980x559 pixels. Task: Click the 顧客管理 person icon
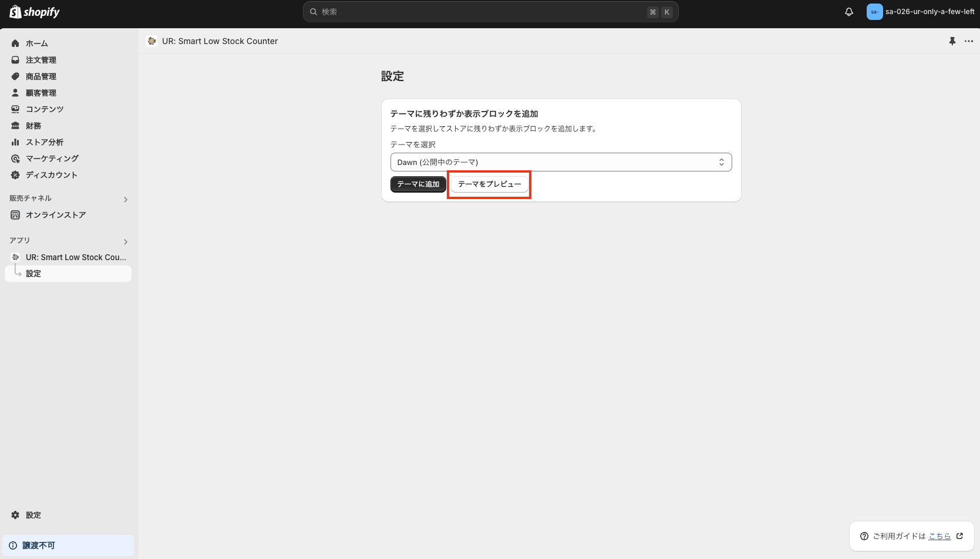coord(15,93)
